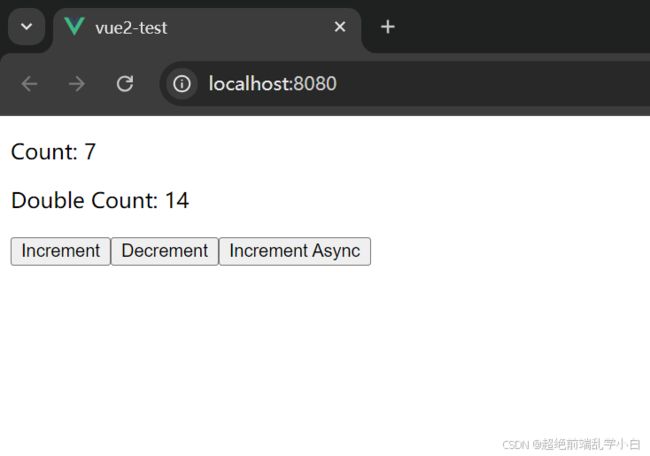Open the tab search dropdown chevron
The image size is (650, 456).
click(x=27, y=27)
